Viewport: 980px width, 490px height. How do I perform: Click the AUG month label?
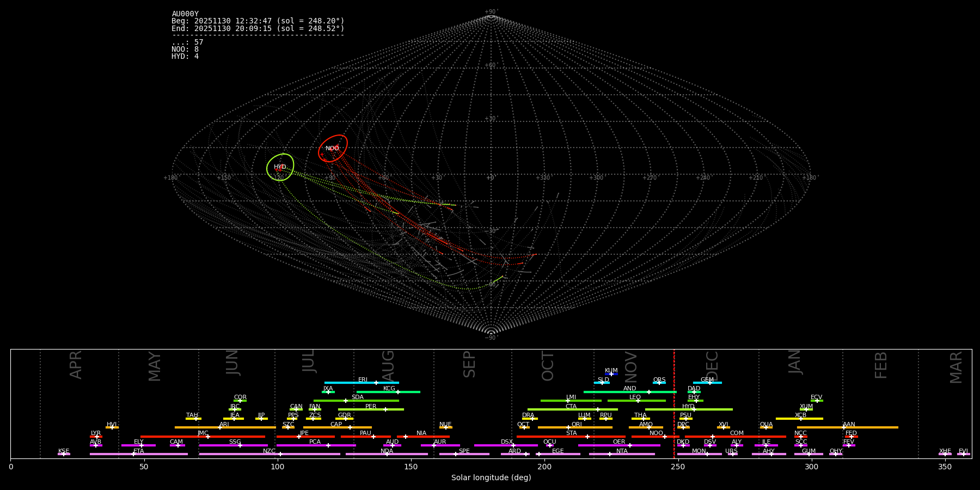[388, 366]
